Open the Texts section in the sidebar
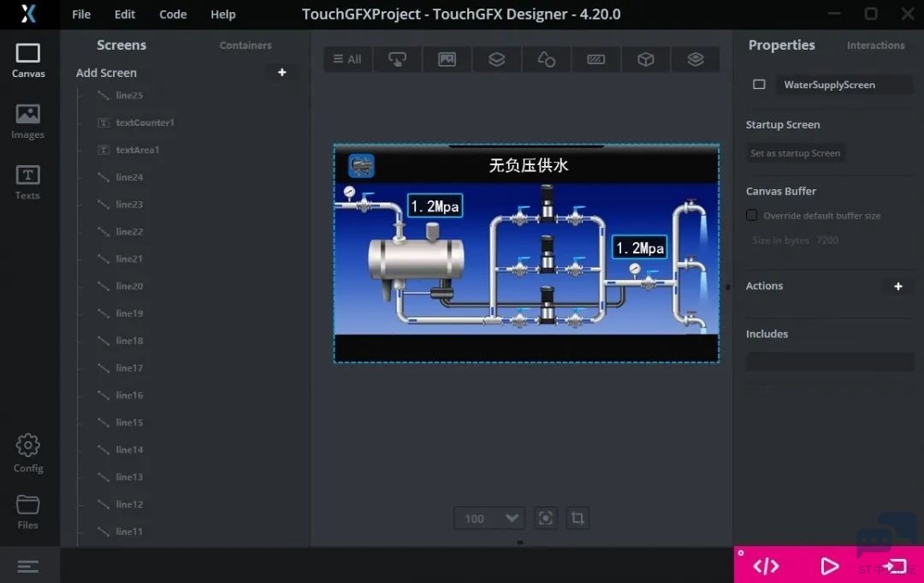The width and height of the screenshot is (924, 583). click(x=27, y=181)
